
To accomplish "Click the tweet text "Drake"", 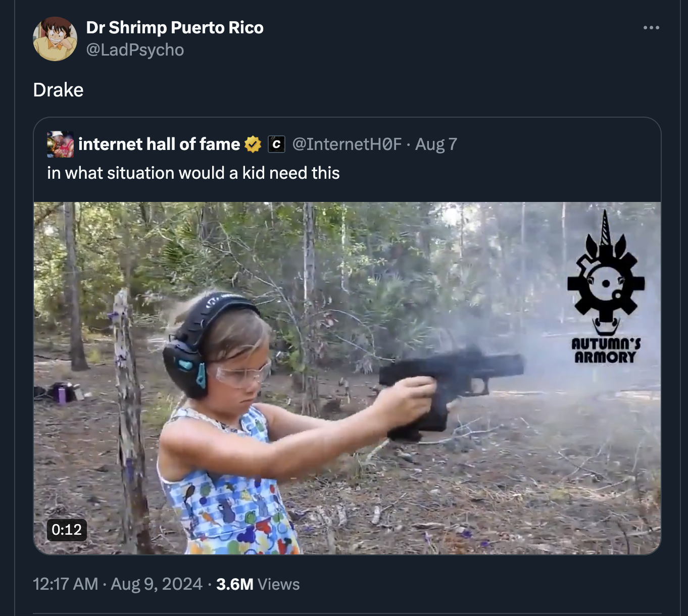I will click(58, 90).
